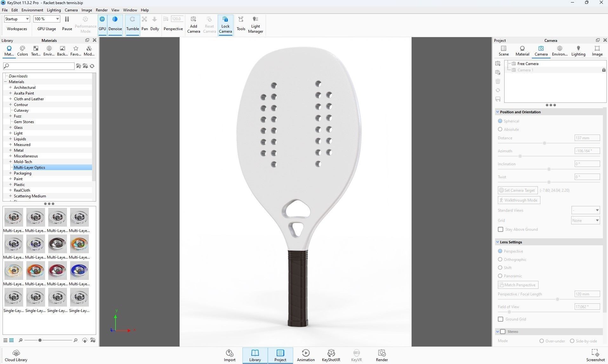The height and width of the screenshot is (364, 608).
Task: Select the Pan camera tool
Action: pos(145,24)
